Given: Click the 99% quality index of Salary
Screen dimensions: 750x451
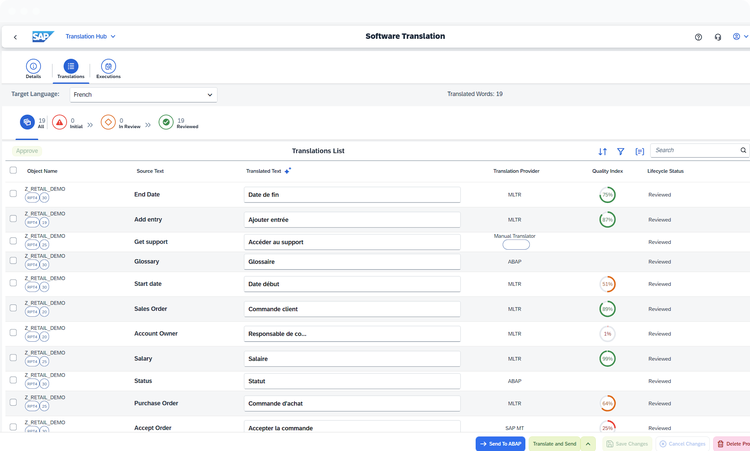Looking at the screenshot, I should coord(607,359).
